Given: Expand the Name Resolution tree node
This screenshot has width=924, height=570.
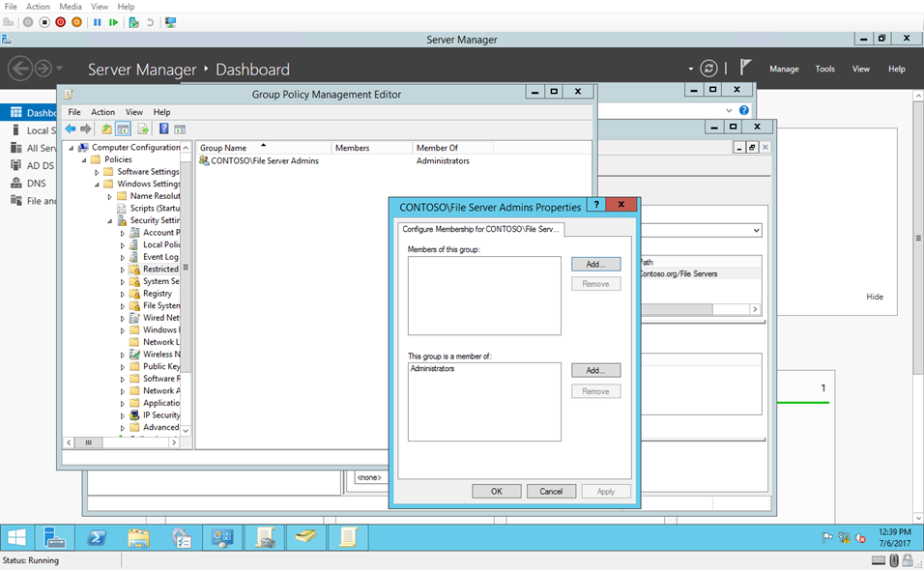Looking at the screenshot, I should coord(109,197).
